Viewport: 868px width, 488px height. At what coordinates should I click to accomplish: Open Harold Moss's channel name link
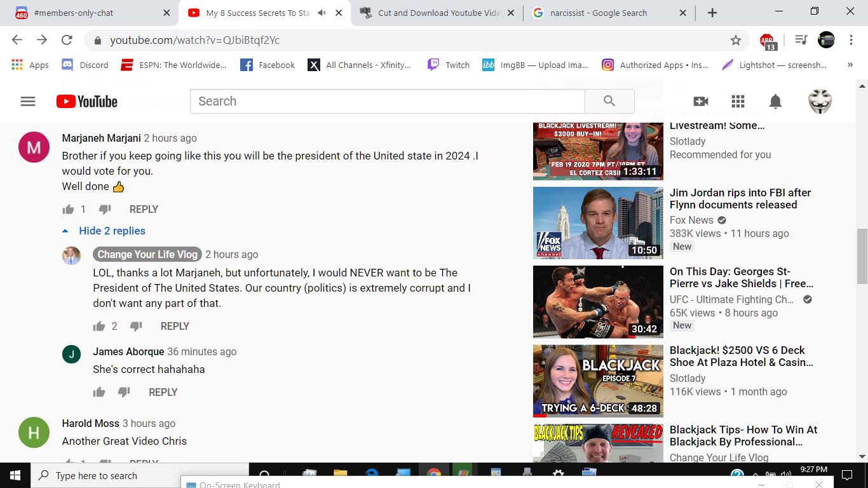pyautogui.click(x=90, y=423)
